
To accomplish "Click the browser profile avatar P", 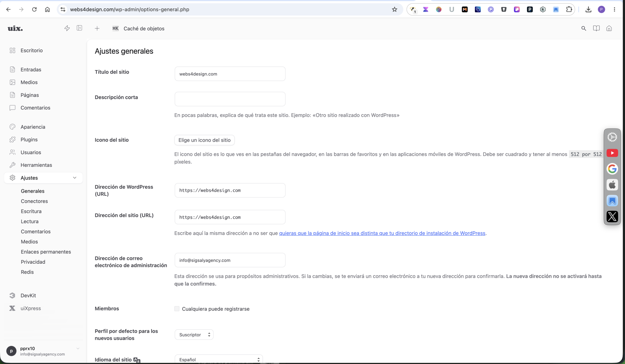I will point(601,10).
